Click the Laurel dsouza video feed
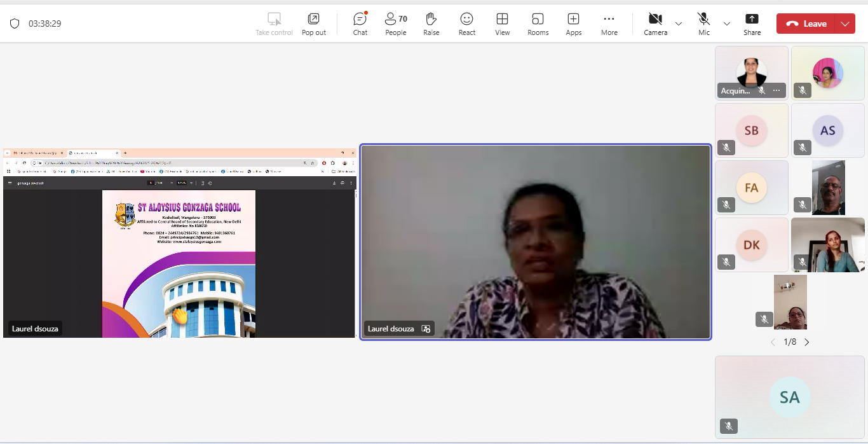Viewport: 868px width, 444px height. tap(536, 242)
